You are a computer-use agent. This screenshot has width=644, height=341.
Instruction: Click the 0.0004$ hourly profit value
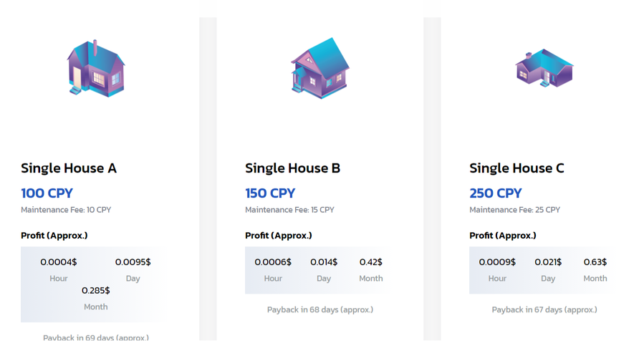[x=58, y=262]
